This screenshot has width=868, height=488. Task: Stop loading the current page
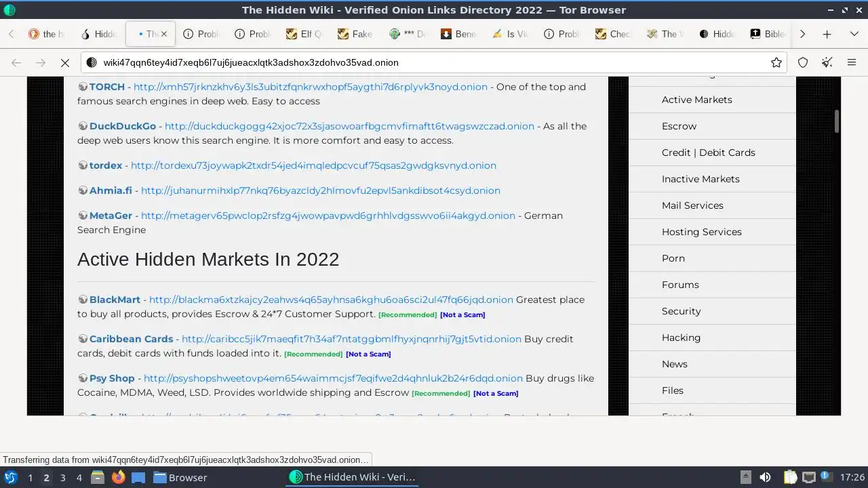click(x=65, y=62)
